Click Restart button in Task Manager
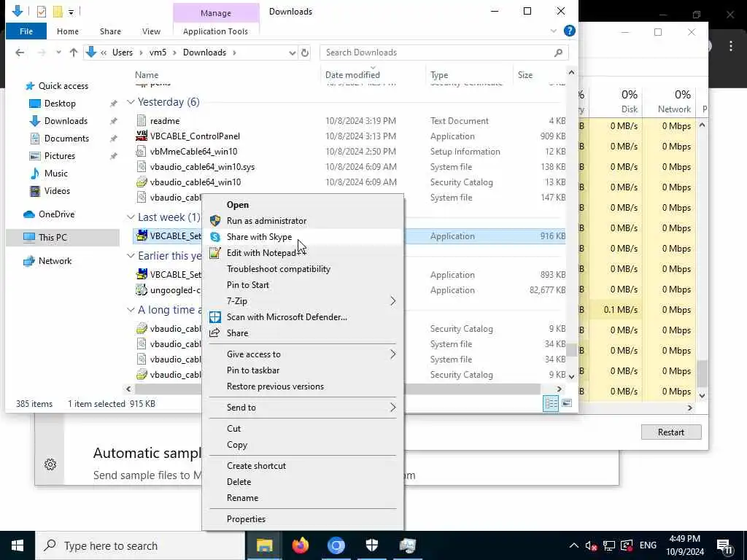The height and width of the screenshot is (560, 747). [x=671, y=432]
